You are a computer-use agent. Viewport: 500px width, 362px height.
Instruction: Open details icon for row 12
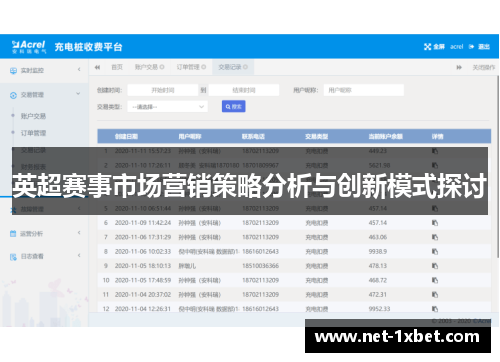coord(435,309)
